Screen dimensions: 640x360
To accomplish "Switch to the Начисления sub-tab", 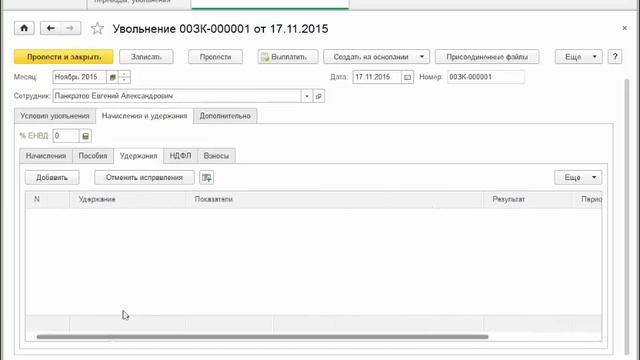I will 46,156.
